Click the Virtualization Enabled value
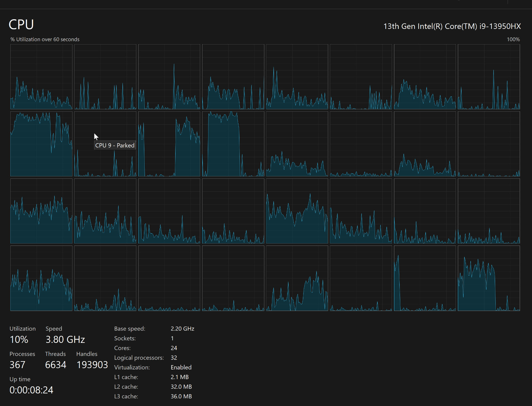This screenshot has width=532, height=406. click(181, 367)
